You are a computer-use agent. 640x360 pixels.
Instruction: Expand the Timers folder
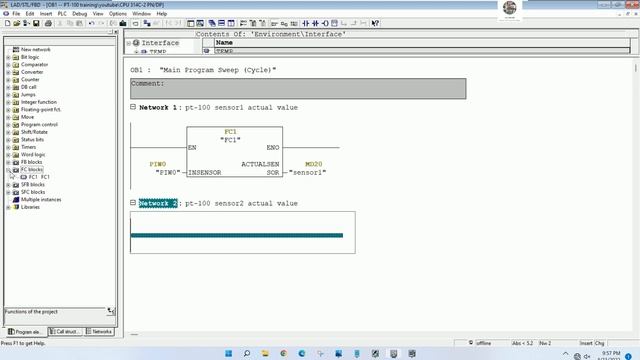point(8,147)
